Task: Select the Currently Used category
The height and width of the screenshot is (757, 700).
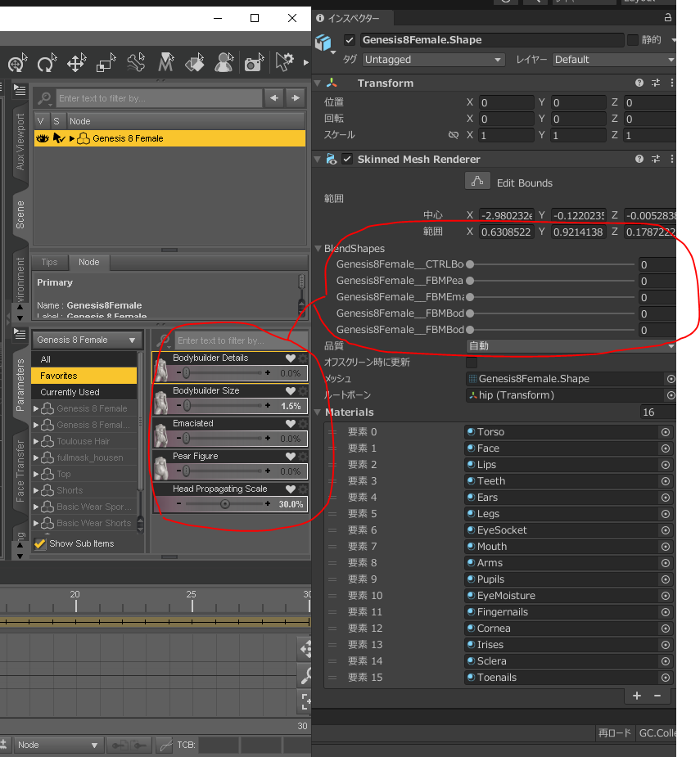Action: [84, 392]
